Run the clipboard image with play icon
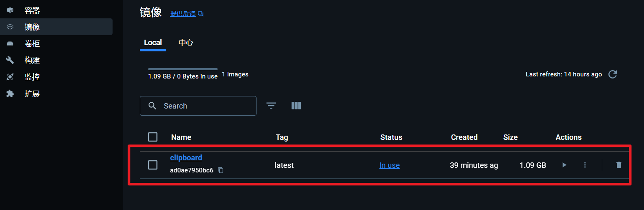Viewport: 644px width, 210px height. click(x=564, y=165)
